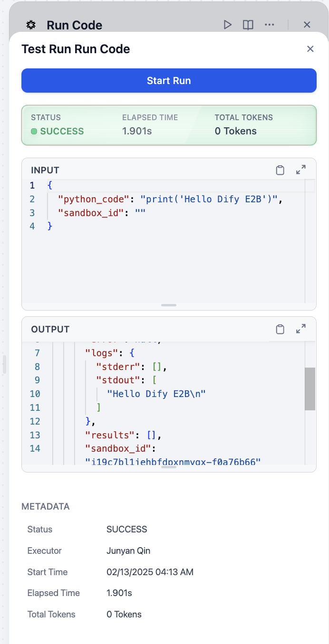Click the OUTPUT panel resize handle
Viewport: 329px width, 644px height.
point(169,467)
